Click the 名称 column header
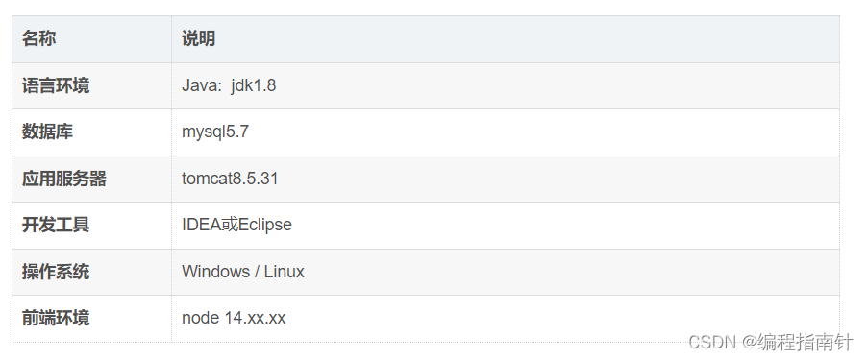The width and height of the screenshot is (868, 360). pyautogui.click(x=38, y=39)
